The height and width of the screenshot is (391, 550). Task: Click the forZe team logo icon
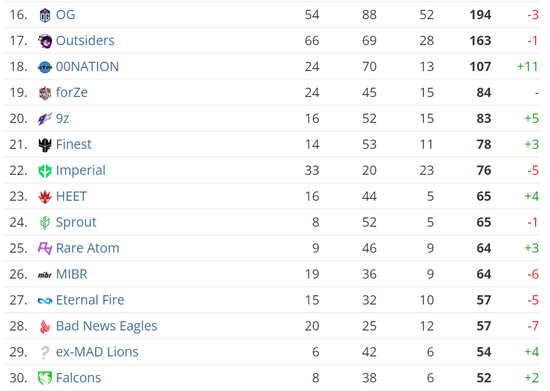(45, 93)
